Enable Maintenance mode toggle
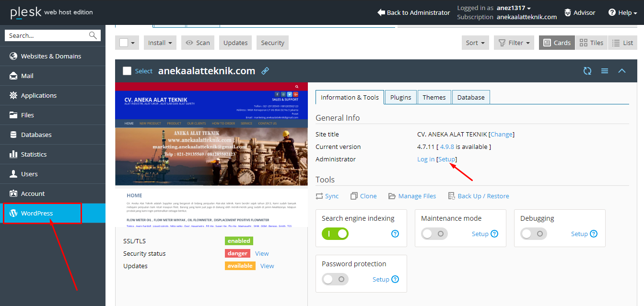 point(434,234)
